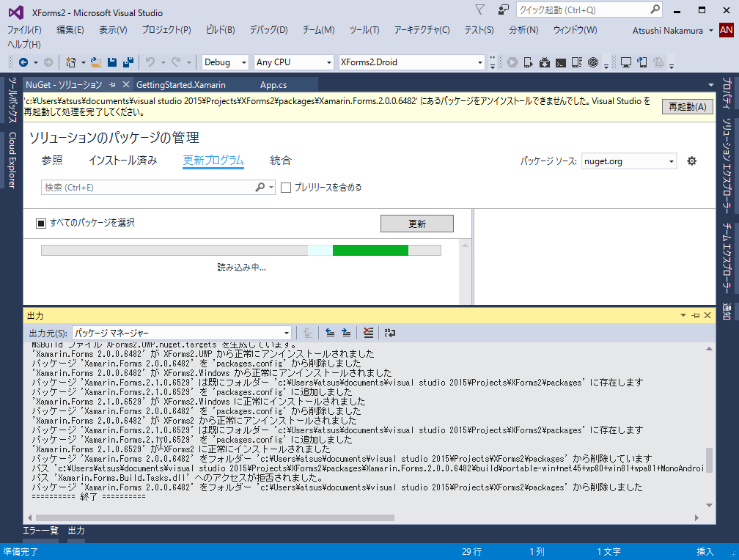This screenshot has height=560, width=739.
Task: Open the document tab list dropdown arrow
Action: point(710,85)
